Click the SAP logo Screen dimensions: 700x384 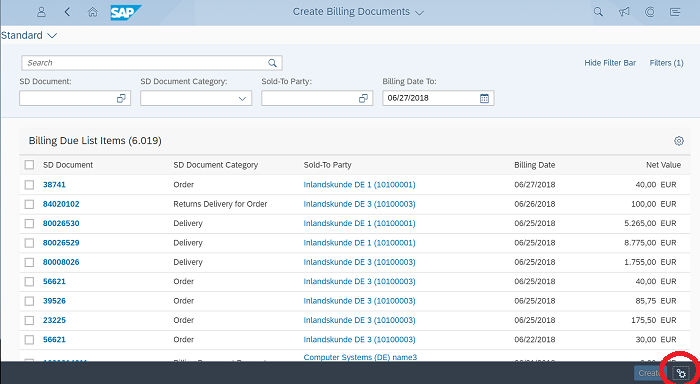[x=125, y=13]
